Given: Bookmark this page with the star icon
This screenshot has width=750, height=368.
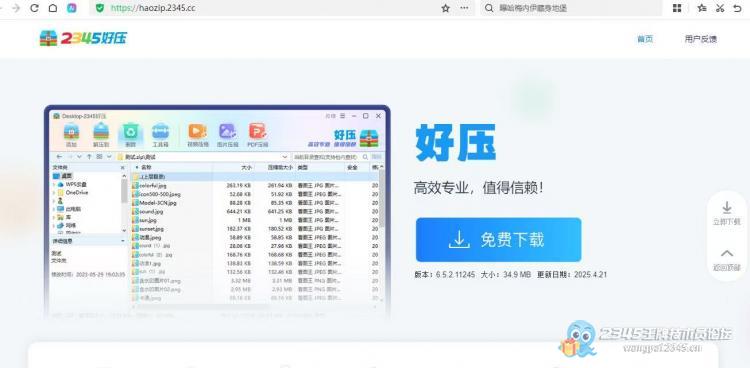Looking at the screenshot, I should click(445, 8).
